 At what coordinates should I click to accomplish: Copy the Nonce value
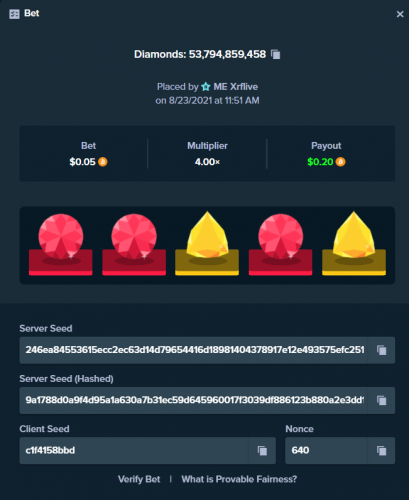(382, 451)
